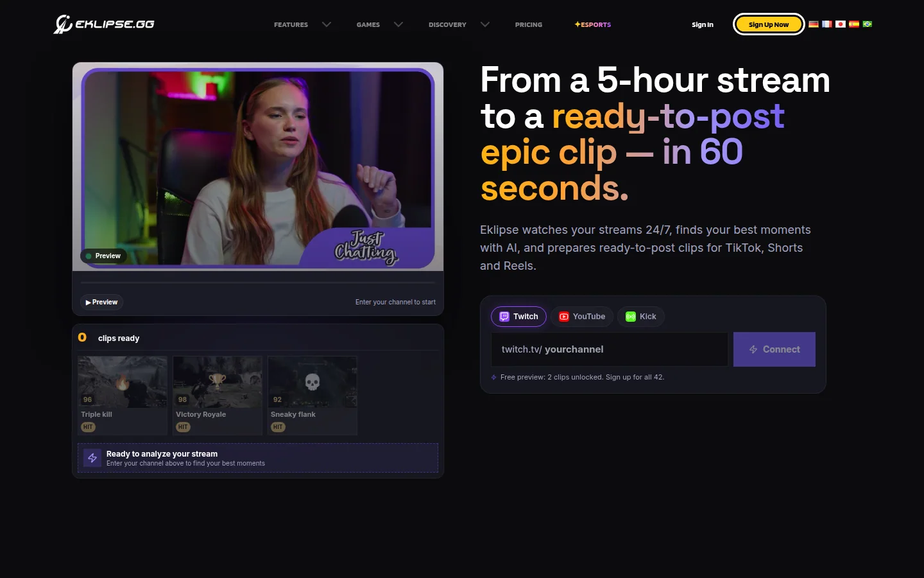Screen dimensions: 924x578
Task: Click the 'Sneaky flank' clip title
Action: coord(293,415)
